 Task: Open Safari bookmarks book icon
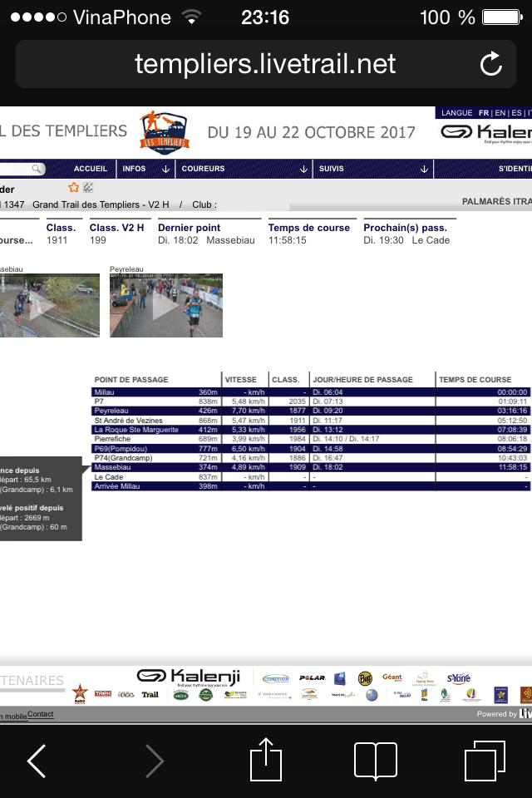[376, 761]
